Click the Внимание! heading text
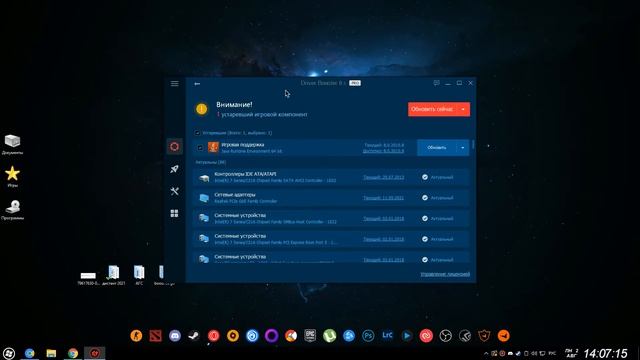This screenshot has width=640, height=360. 234,104
